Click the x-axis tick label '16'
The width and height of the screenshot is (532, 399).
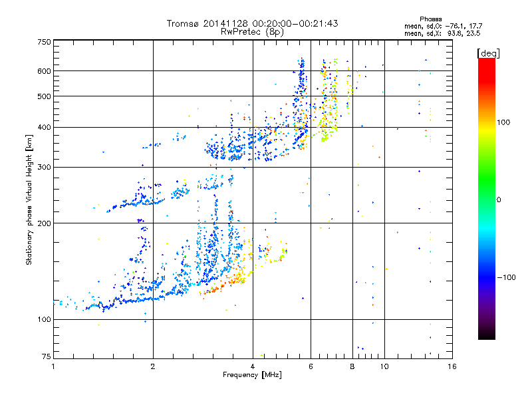(452, 366)
